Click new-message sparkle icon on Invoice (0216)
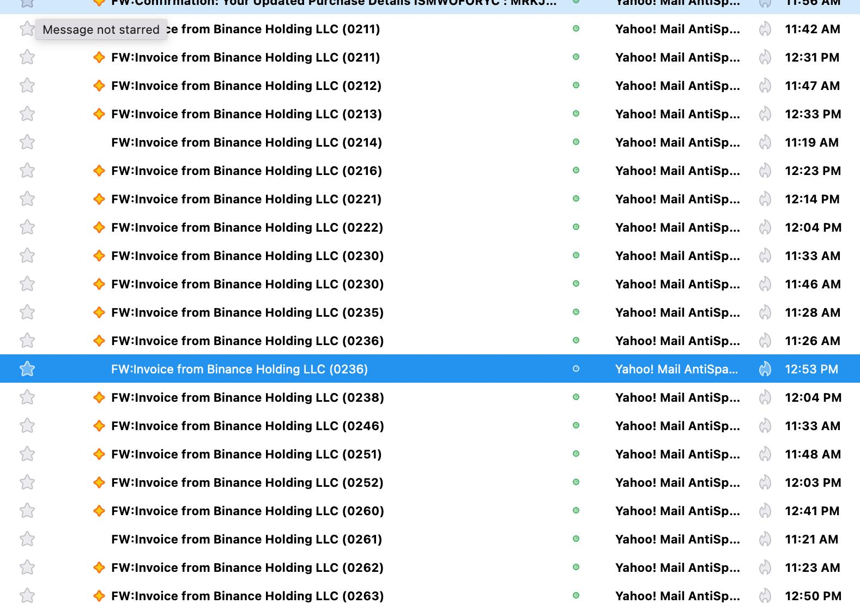Viewport: 860px width, 616px height. pos(99,171)
